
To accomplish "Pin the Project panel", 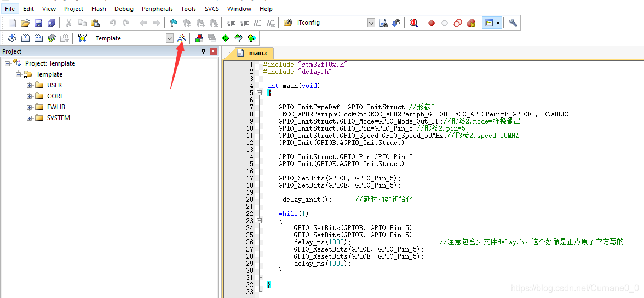I will (x=203, y=51).
